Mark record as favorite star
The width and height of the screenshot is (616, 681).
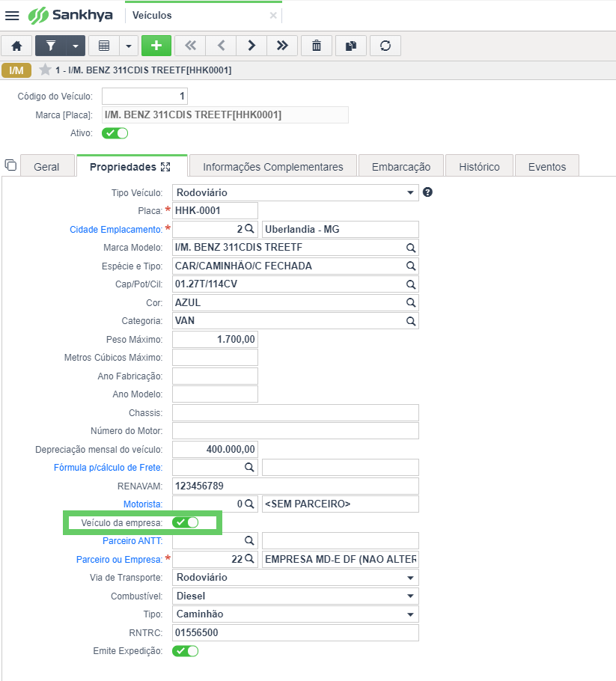point(45,70)
